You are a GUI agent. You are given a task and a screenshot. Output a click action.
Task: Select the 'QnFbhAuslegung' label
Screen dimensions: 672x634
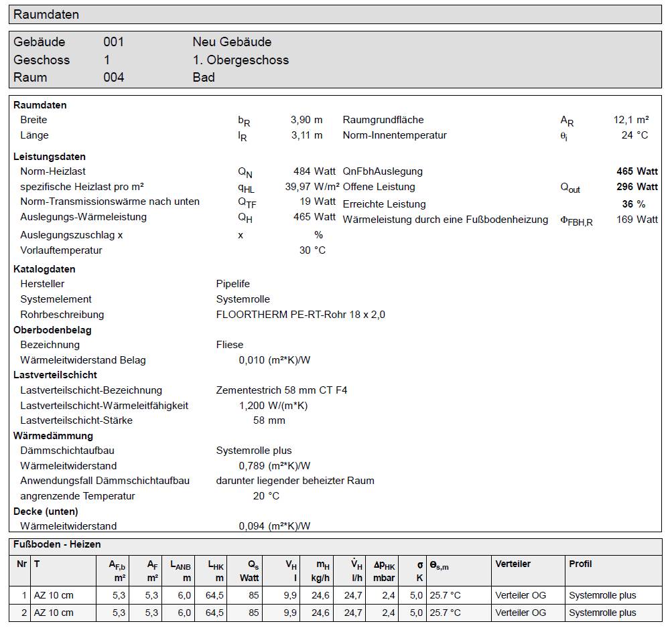coord(383,171)
